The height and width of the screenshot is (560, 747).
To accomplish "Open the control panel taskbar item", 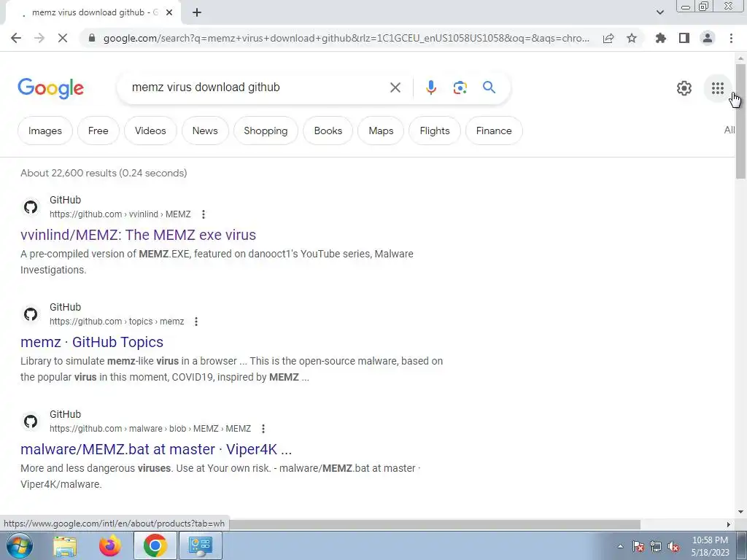I will click(x=200, y=545).
